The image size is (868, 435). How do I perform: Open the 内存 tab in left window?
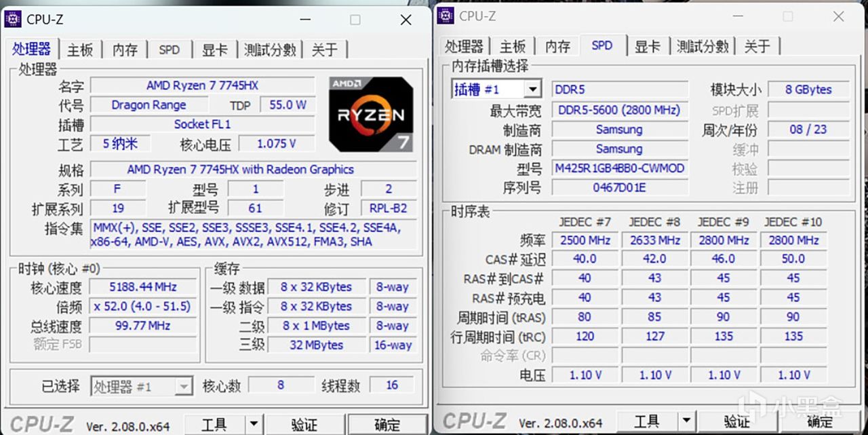click(x=125, y=50)
